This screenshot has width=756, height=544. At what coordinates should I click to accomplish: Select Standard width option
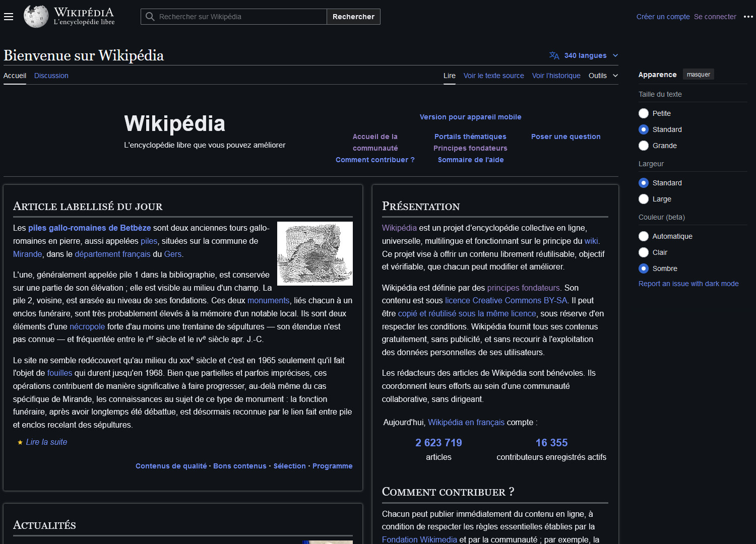pos(644,183)
